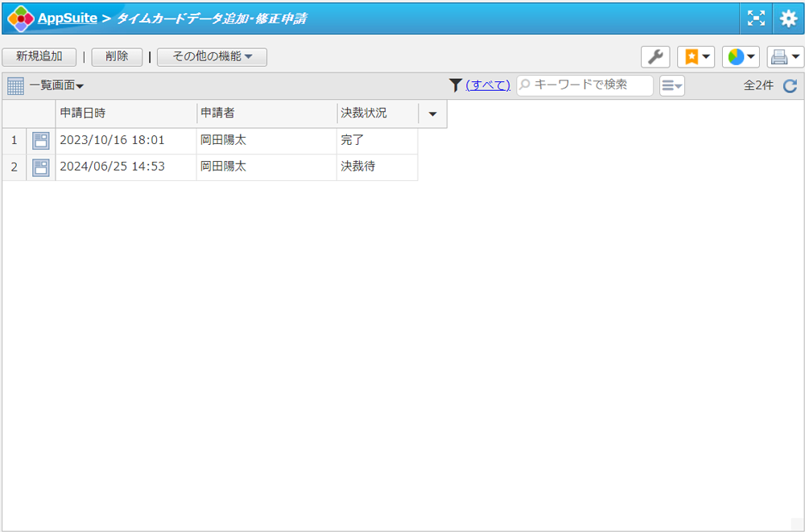The image size is (805, 532).
Task: Click the refresh list icon
Action: tap(790, 85)
